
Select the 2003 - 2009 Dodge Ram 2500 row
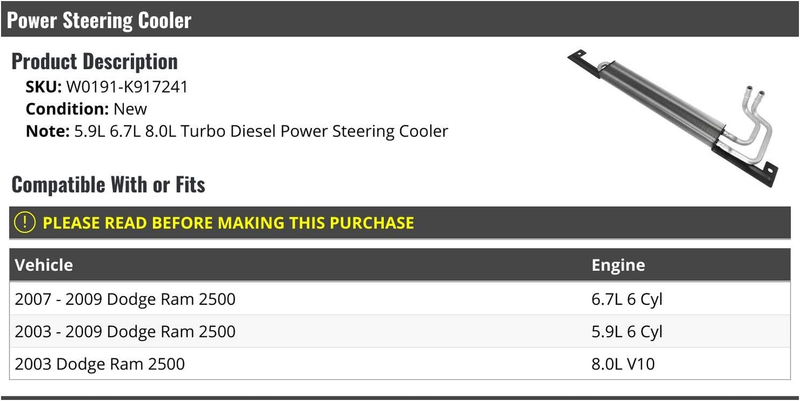[x=400, y=331]
